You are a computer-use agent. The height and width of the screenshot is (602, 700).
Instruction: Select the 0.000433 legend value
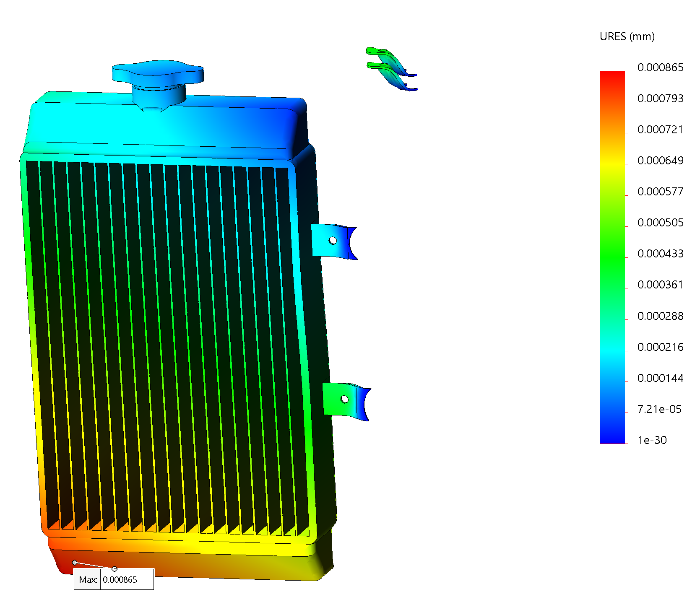pyautogui.click(x=660, y=254)
